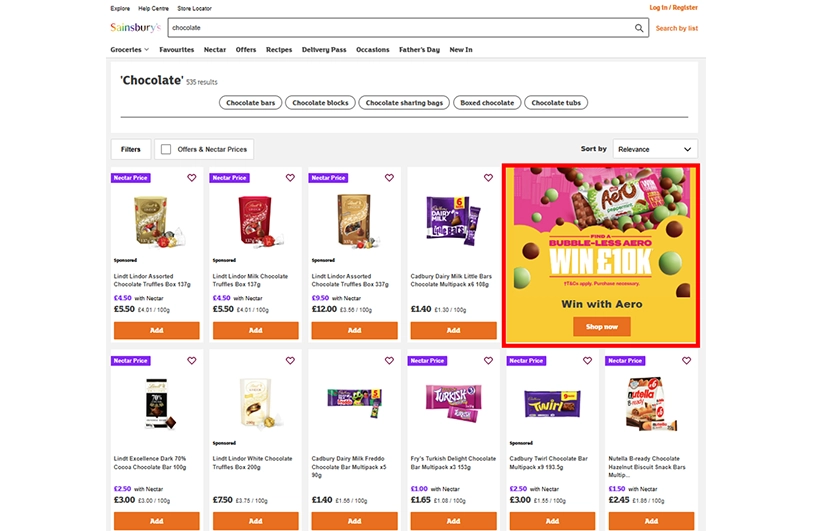Select the Chocolate blocks filter chip
816x531 pixels.
[x=320, y=103]
